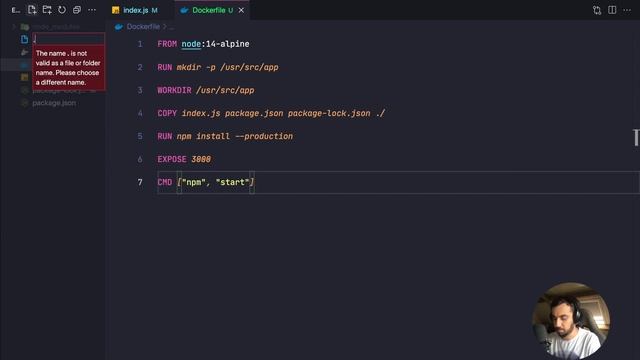Click the invalid name error message
Viewport: 640px width, 360px height.
point(69,68)
